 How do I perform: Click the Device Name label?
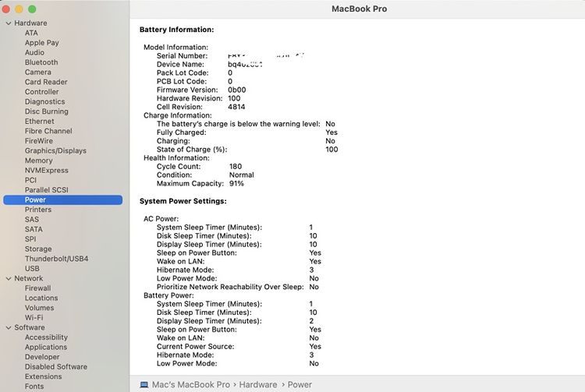click(180, 65)
